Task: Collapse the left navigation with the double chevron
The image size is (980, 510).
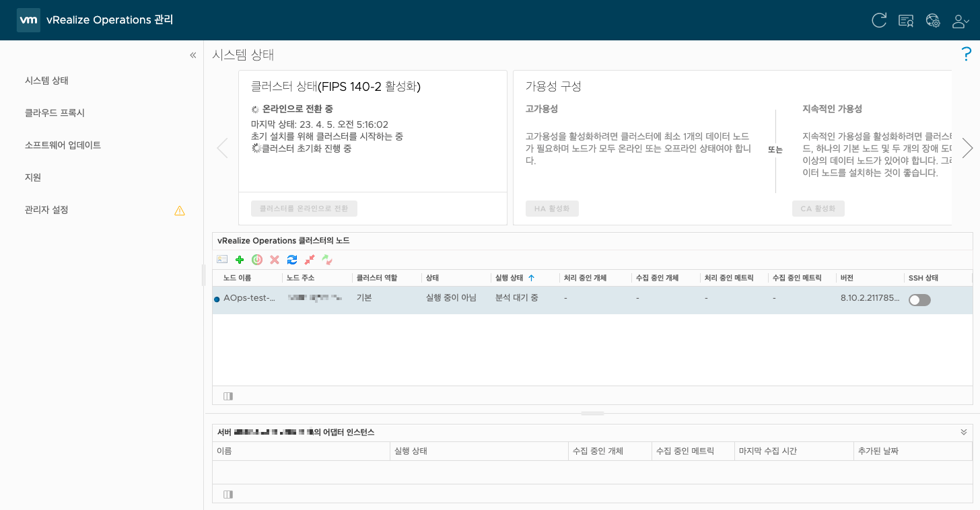Action: (x=193, y=55)
